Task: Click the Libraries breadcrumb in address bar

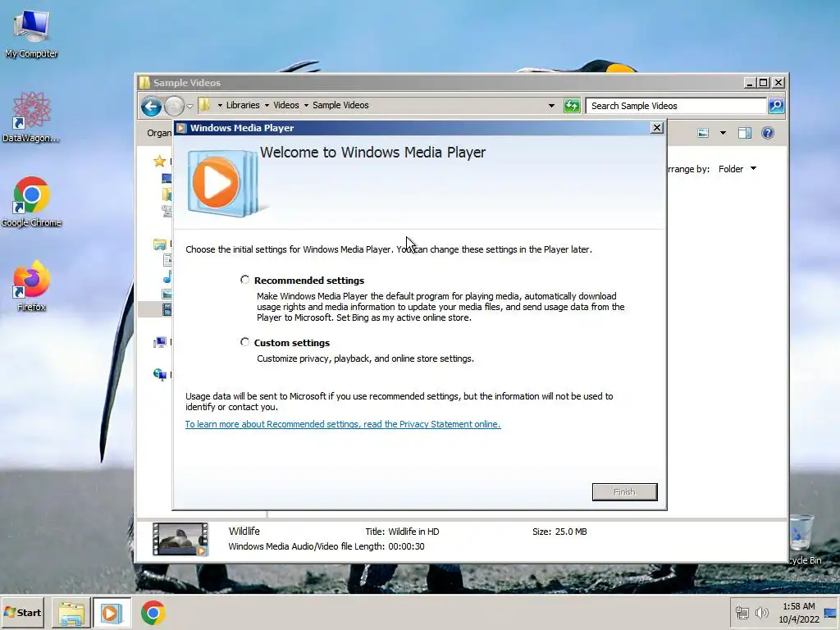Action: [x=243, y=105]
